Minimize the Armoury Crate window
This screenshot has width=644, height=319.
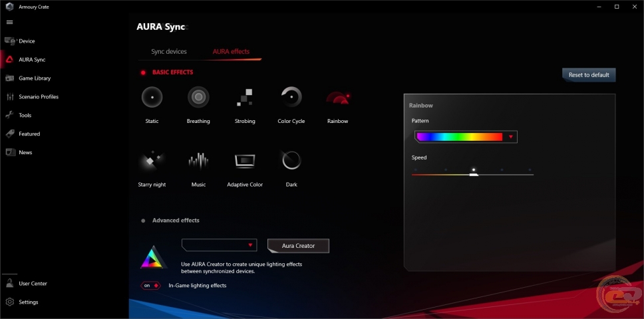point(598,7)
